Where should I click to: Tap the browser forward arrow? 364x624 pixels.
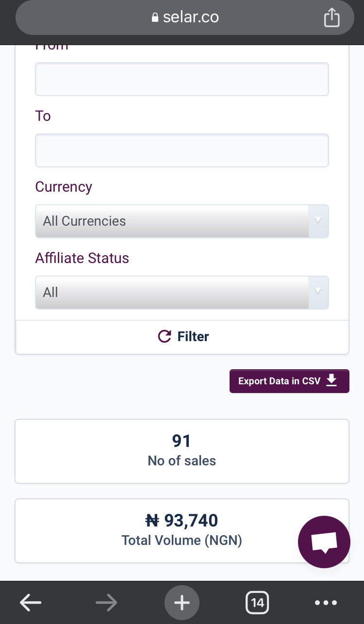[106, 603]
